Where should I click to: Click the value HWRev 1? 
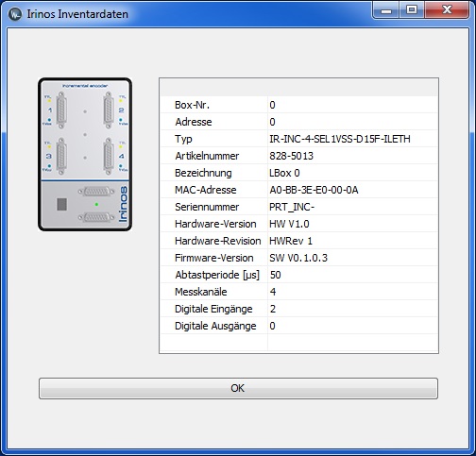291,241
